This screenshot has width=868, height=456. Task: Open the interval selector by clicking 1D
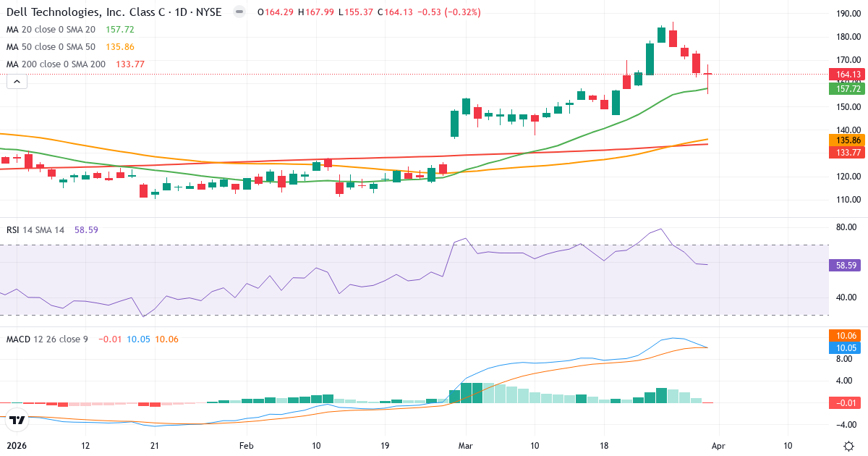(182, 12)
